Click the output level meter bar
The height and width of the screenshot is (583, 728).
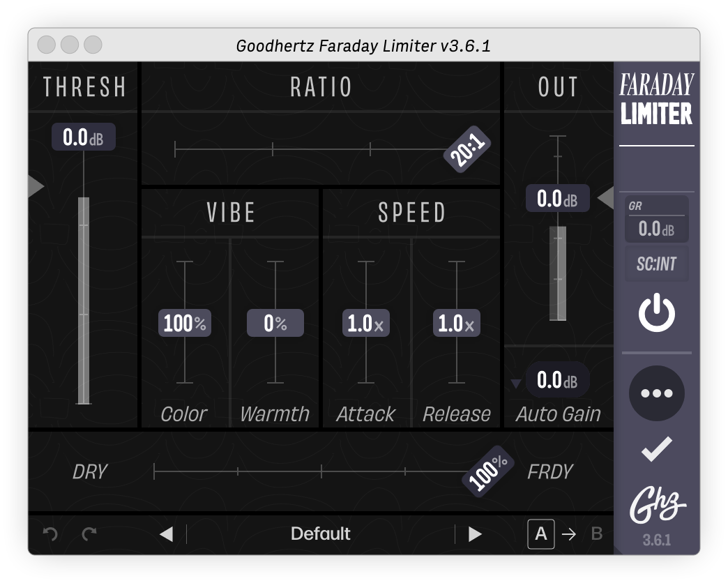coord(558,273)
